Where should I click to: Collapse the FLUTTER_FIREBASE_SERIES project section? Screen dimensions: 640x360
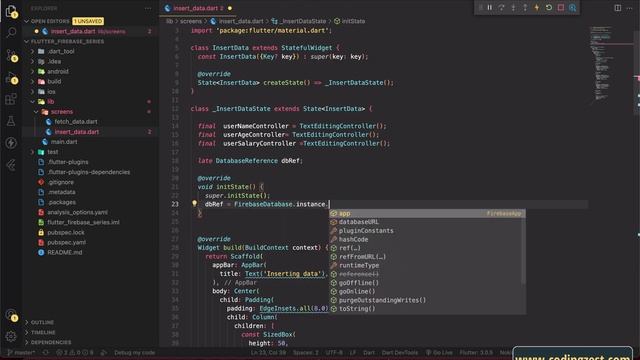pos(90,41)
